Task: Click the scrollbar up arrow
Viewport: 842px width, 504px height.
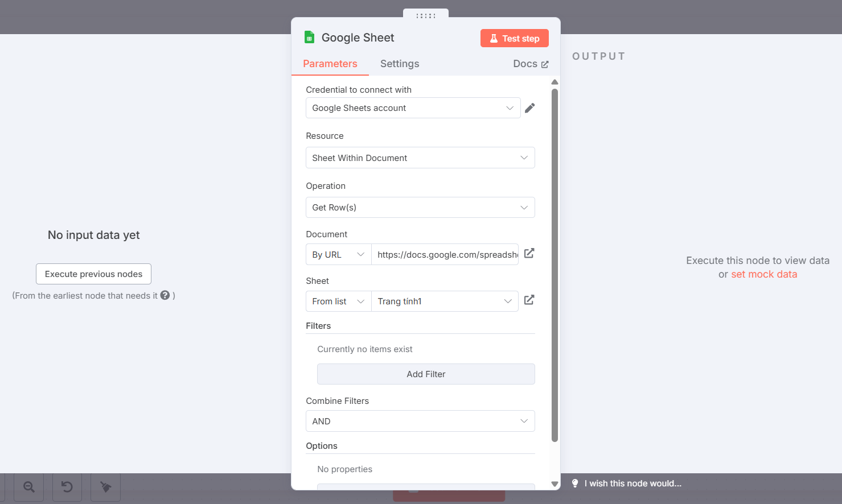Action: [x=555, y=82]
